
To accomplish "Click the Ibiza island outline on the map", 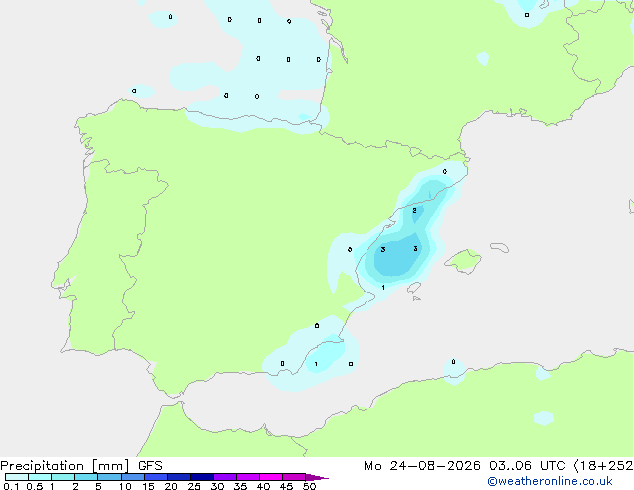I will click(414, 288).
